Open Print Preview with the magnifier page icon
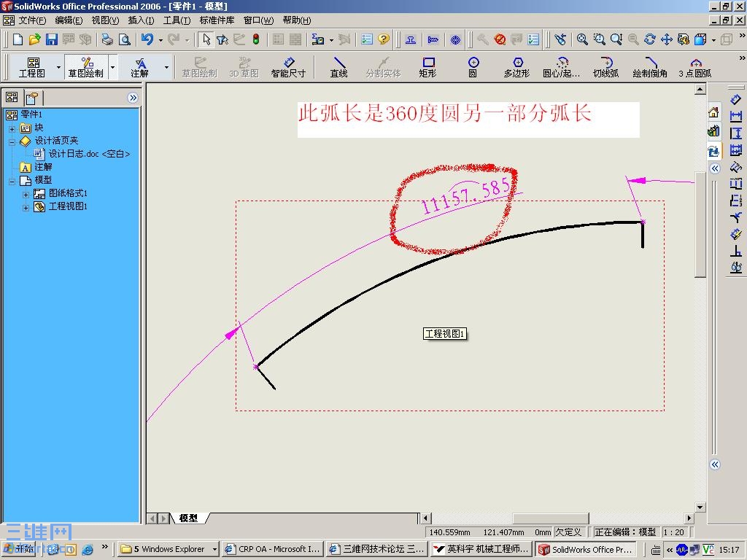The width and height of the screenshot is (747, 560). point(125,39)
